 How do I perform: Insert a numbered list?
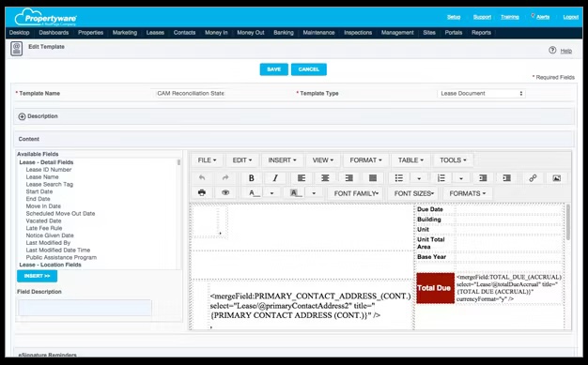tap(441, 178)
